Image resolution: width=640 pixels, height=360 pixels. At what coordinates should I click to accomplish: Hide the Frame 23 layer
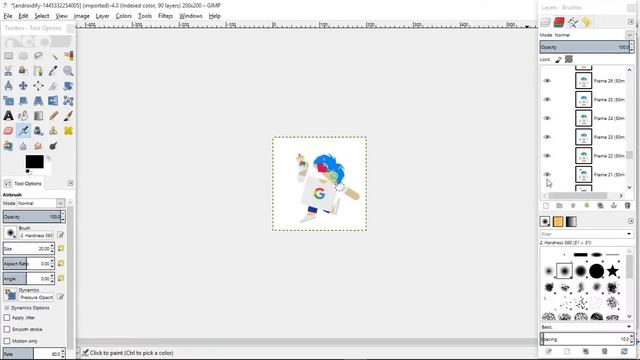[547, 137]
